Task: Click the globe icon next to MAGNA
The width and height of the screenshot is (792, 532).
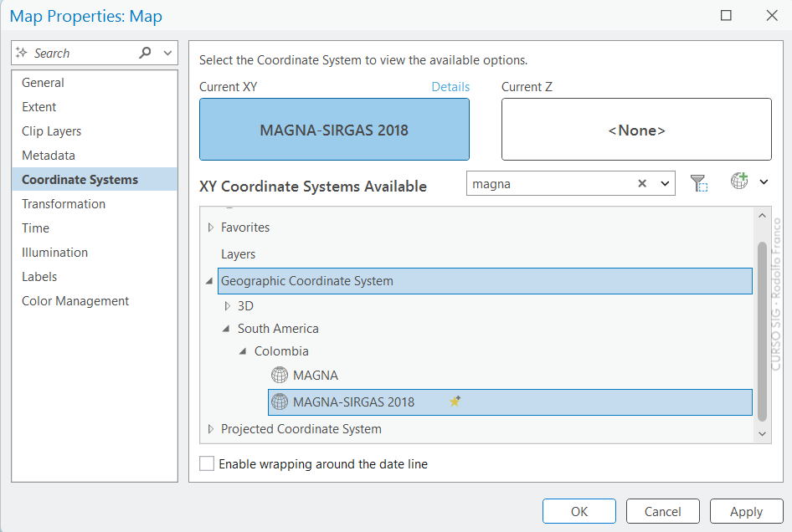Action: [280, 376]
